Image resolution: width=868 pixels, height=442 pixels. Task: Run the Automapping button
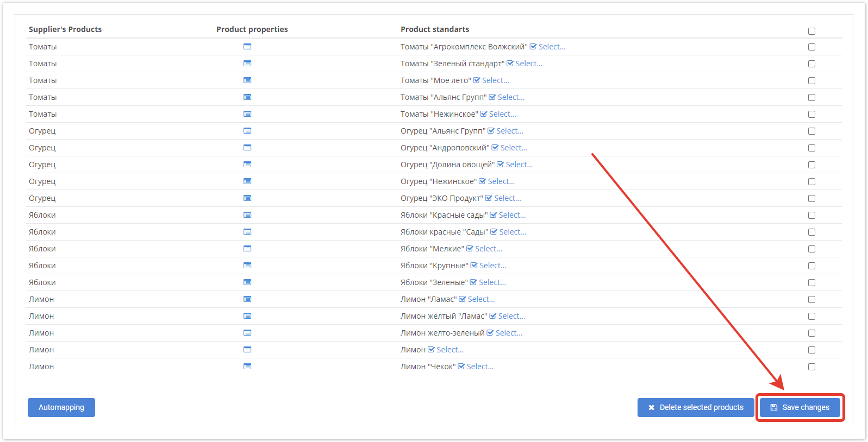tap(61, 407)
